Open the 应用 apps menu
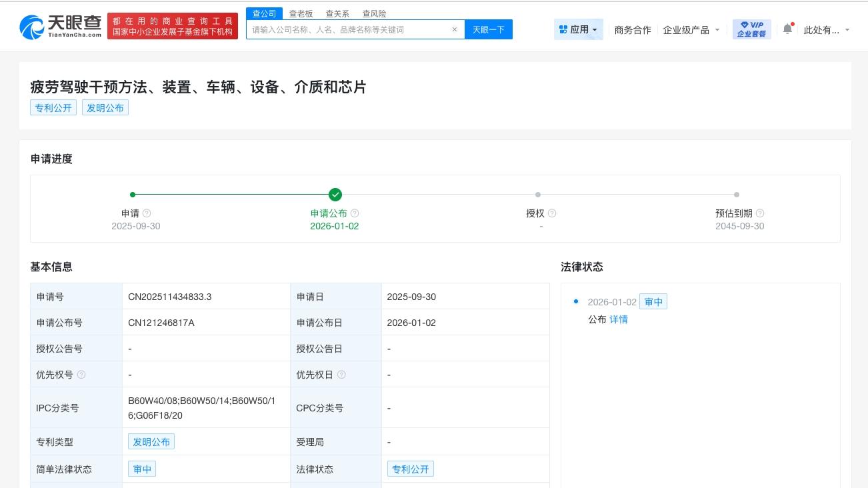The width and height of the screenshot is (868, 488). click(577, 29)
